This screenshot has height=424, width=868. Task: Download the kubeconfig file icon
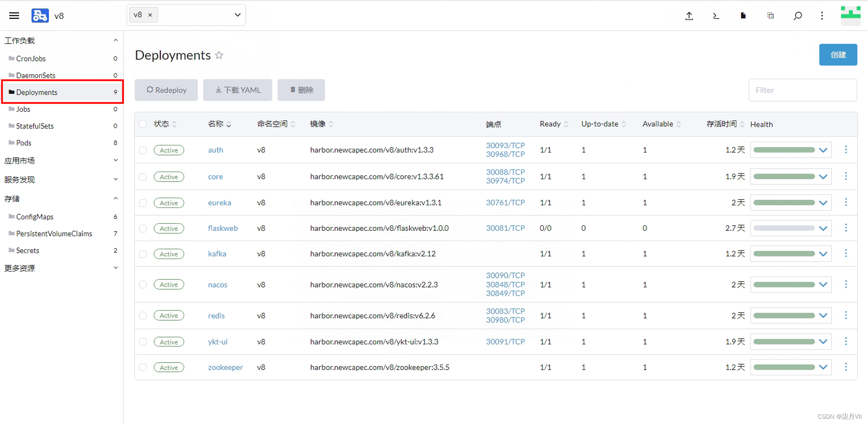[x=743, y=16]
